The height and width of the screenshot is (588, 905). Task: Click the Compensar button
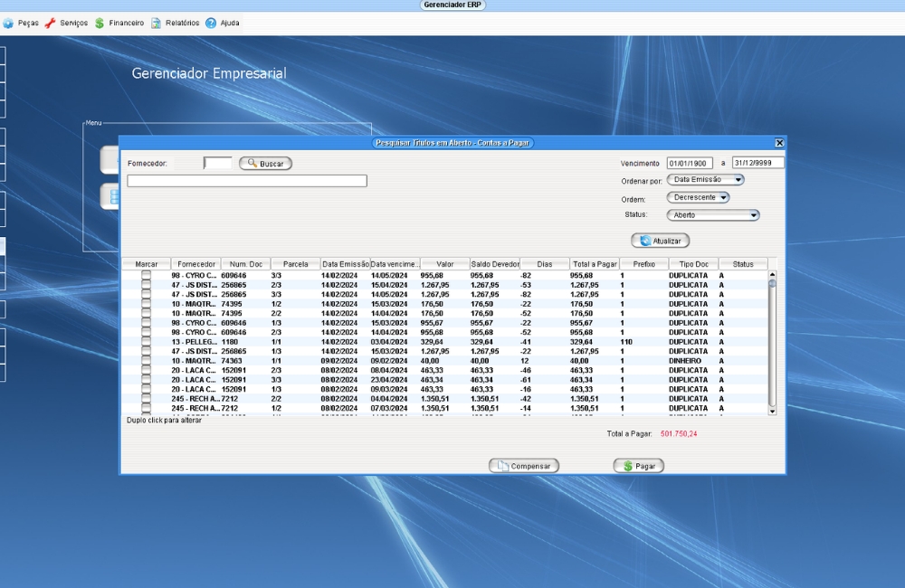pos(524,466)
